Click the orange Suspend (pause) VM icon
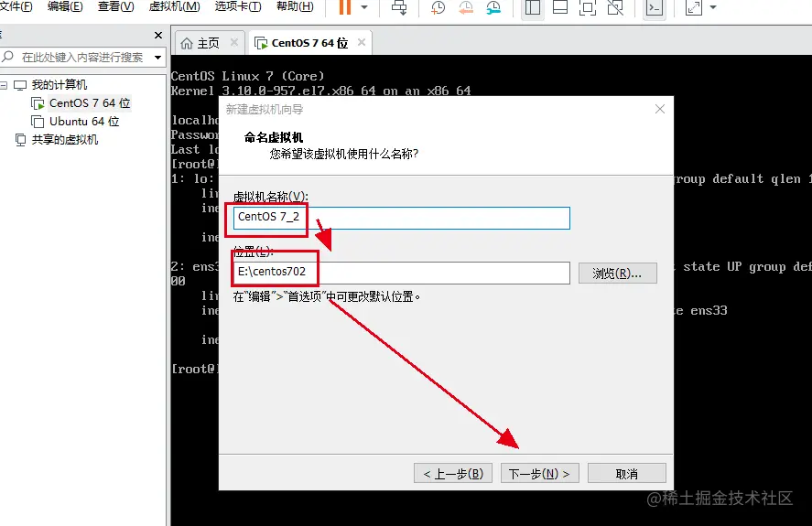Image resolution: width=812 pixels, height=526 pixels. pyautogui.click(x=345, y=7)
